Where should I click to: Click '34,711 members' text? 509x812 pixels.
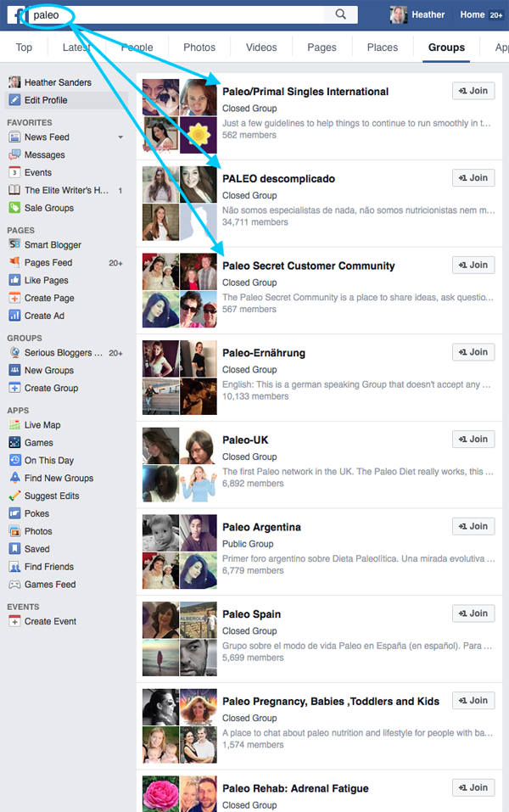point(255,222)
